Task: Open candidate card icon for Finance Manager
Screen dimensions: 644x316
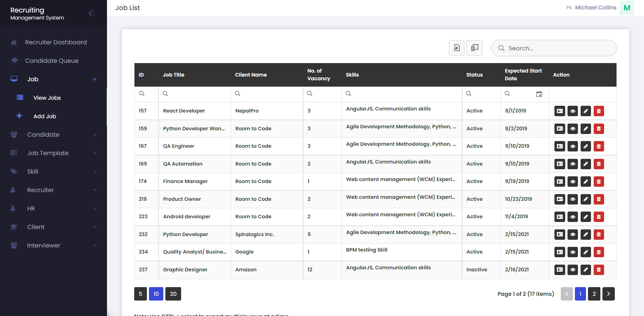Action: [559, 182]
